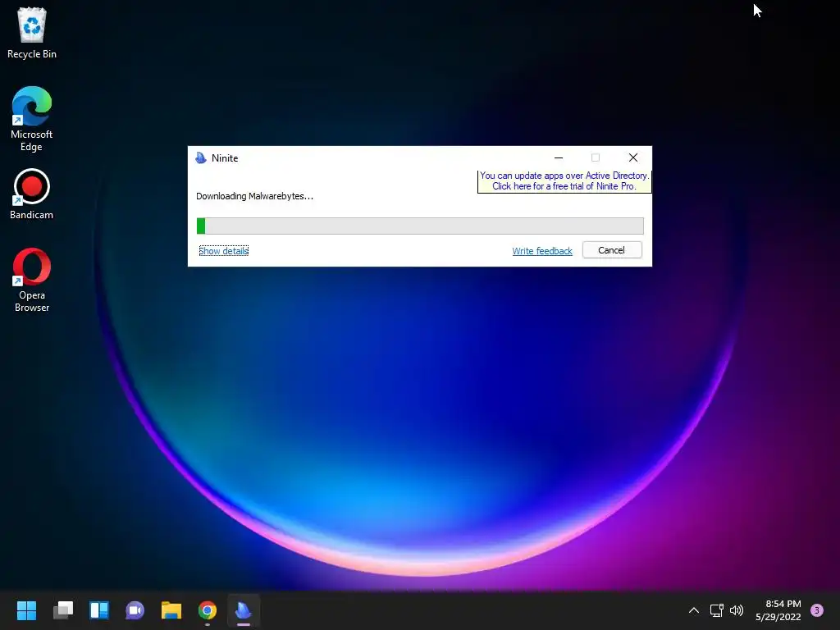The height and width of the screenshot is (630, 840).
Task: Open the Widgets panel on the taskbar
Action: click(99, 610)
